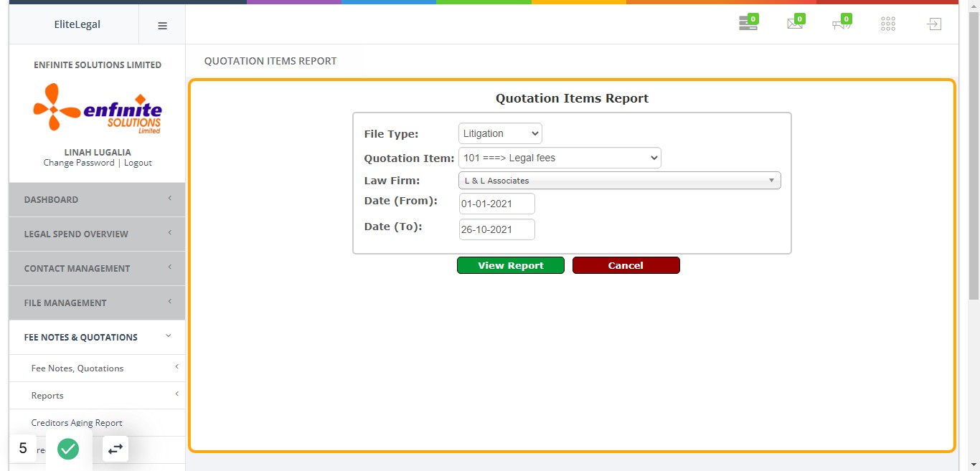Expand the File Management section
Image resolution: width=980 pixels, height=471 pixels.
point(98,303)
